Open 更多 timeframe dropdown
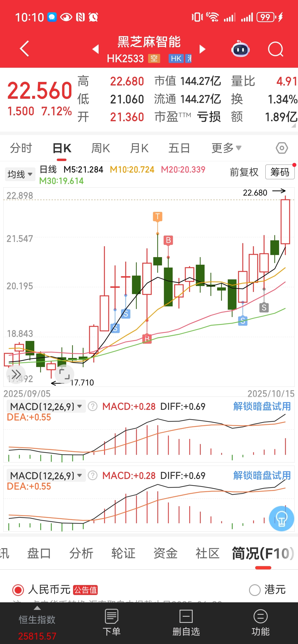This screenshot has width=298, height=644. (x=227, y=148)
